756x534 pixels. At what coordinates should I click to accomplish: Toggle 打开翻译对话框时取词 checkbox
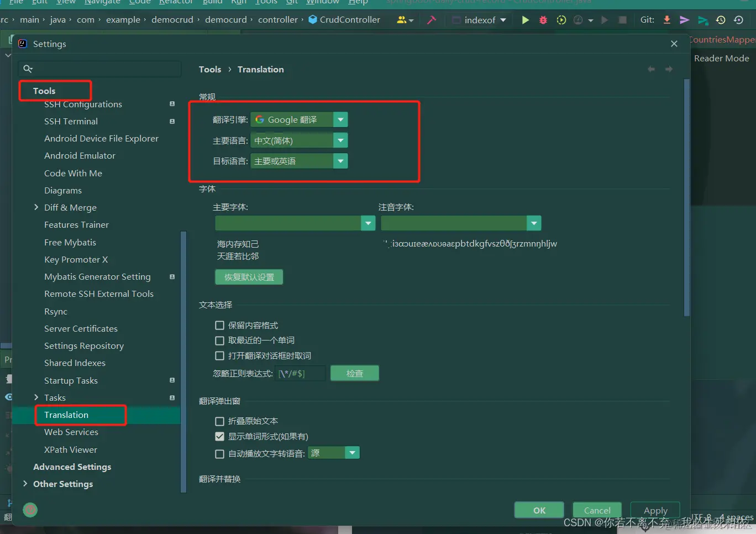219,355
